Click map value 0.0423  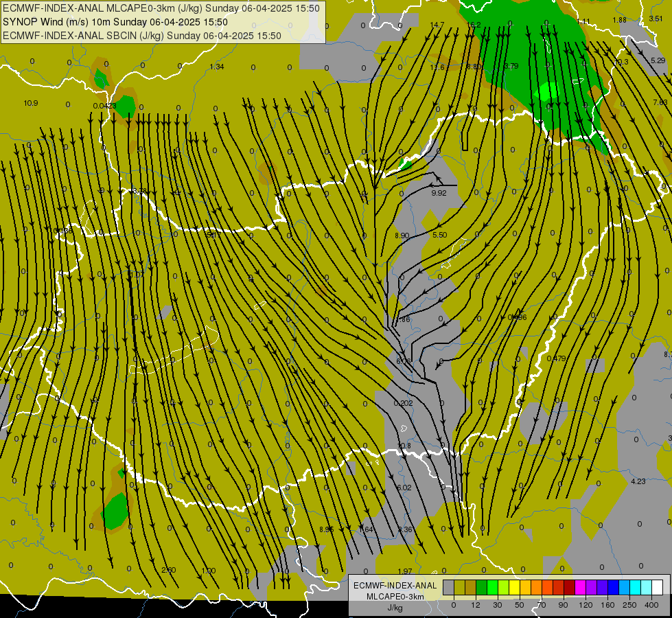[104, 106]
